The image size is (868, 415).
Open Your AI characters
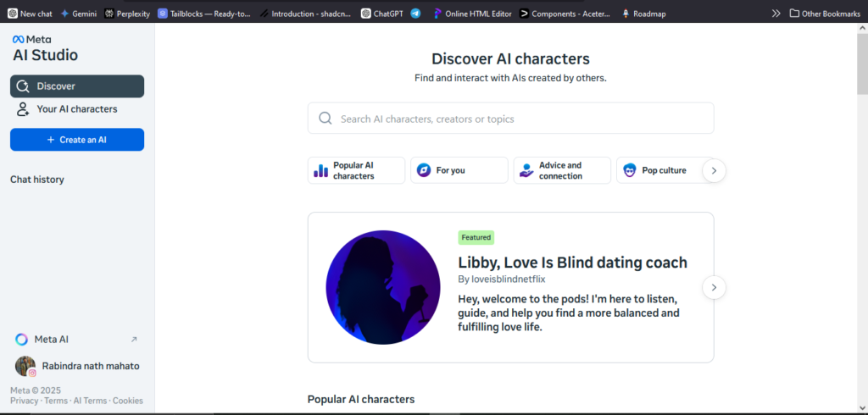77,109
